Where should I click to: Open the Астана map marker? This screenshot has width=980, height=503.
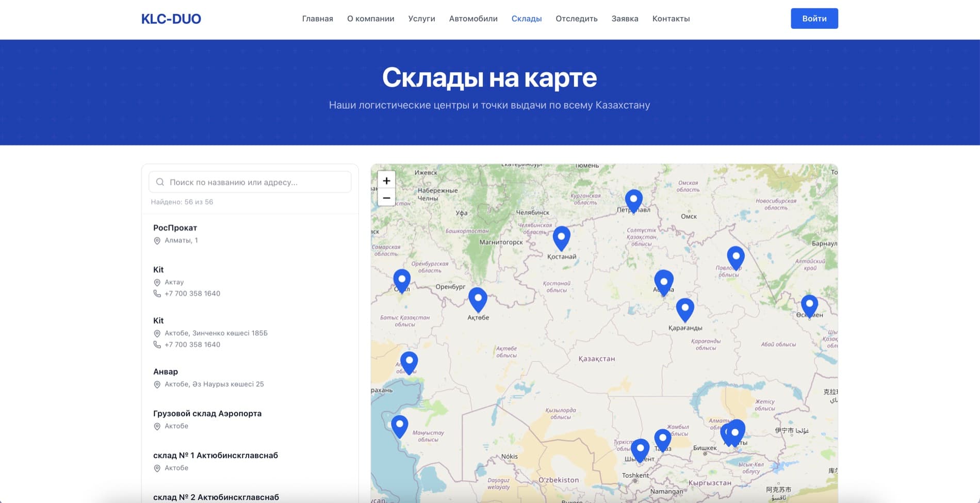point(664,283)
